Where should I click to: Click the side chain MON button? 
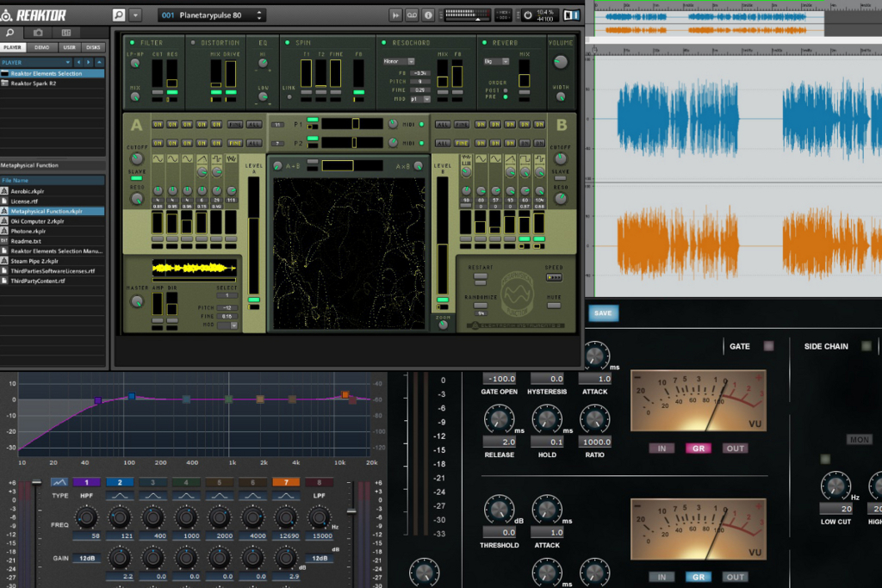tap(859, 440)
